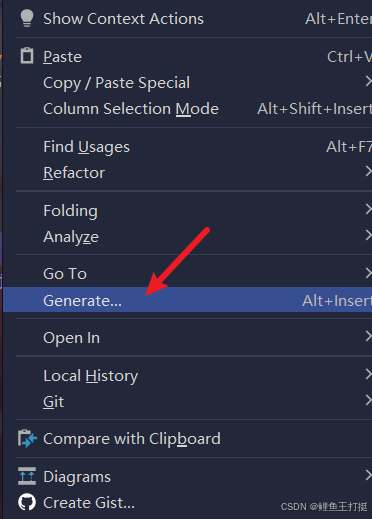
Task: Expand the Copy / Paste Special submenu arrow
Action: pos(368,82)
